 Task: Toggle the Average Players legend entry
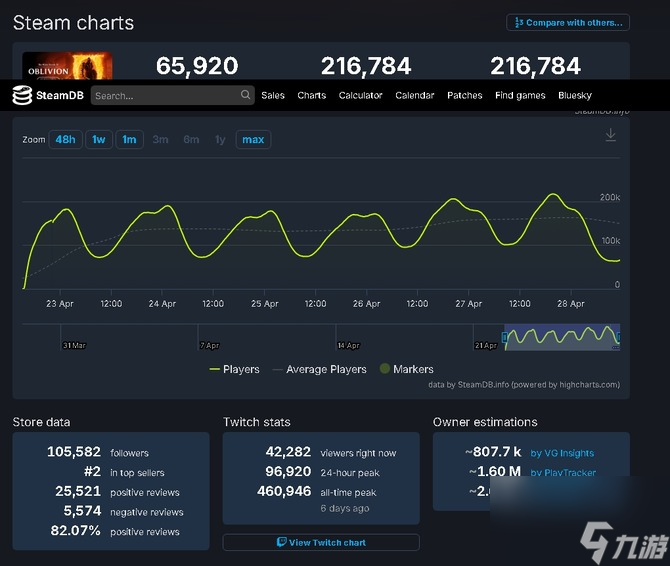[x=320, y=369]
